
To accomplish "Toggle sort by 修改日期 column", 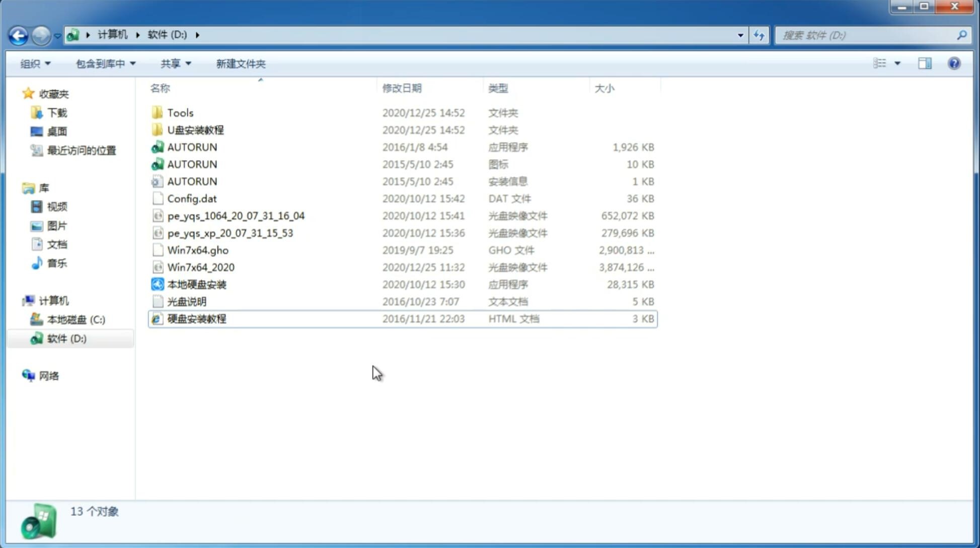I will (x=402, y=88).
